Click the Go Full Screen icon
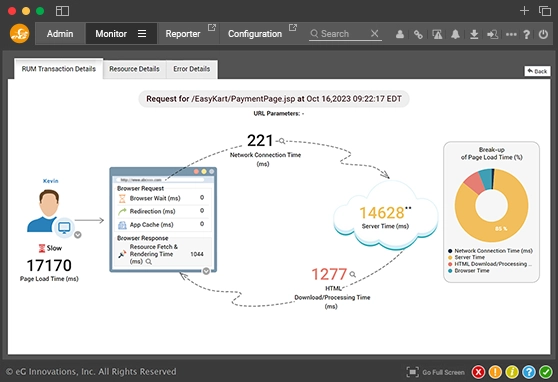This screenshot has height=382, width=558. 412,372
